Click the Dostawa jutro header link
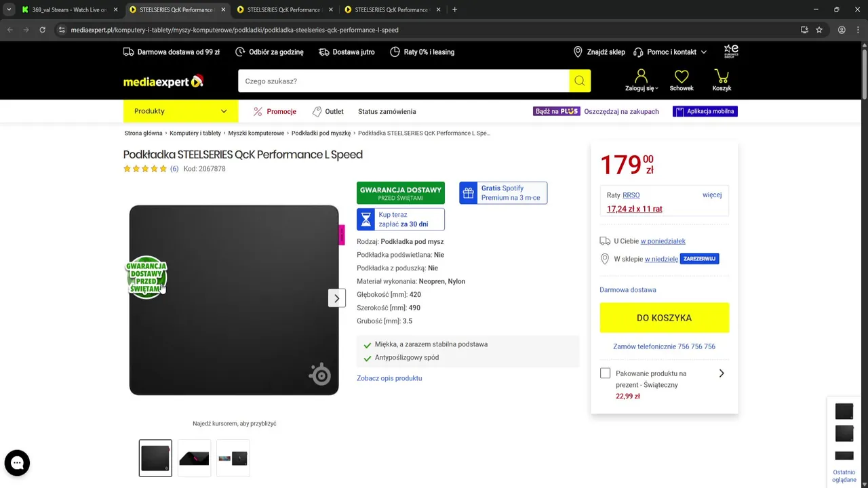The height and width of the screenshot is (488, 868). 347,52
